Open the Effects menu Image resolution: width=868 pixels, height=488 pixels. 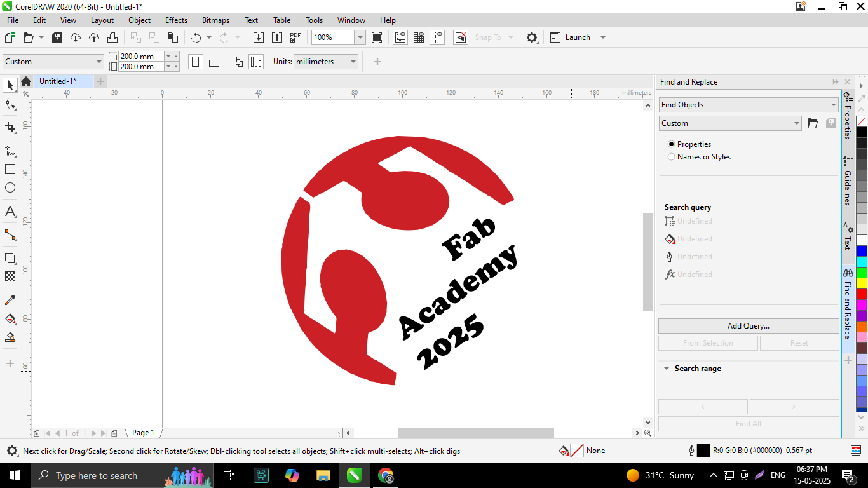tap(176, 20)
